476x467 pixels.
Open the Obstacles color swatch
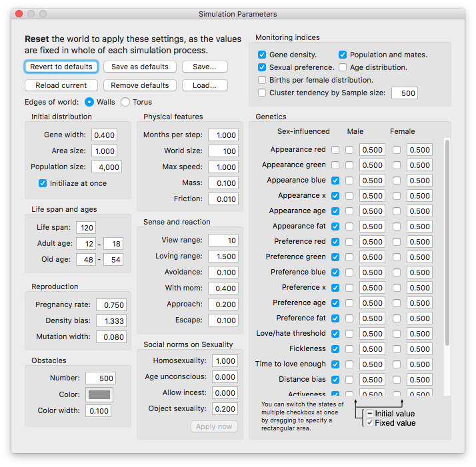[99, 394]
